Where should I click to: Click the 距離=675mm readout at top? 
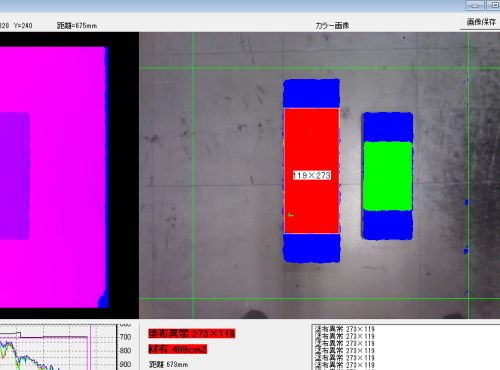[77, 25]
